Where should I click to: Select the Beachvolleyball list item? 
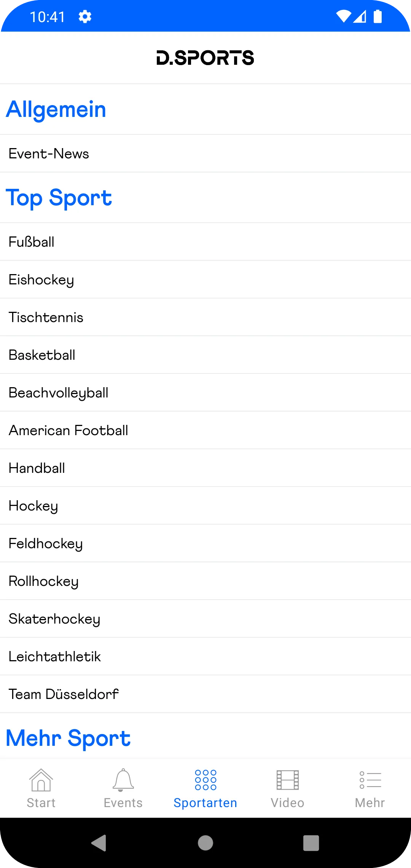pyautogui.click(x=58, y=393)
